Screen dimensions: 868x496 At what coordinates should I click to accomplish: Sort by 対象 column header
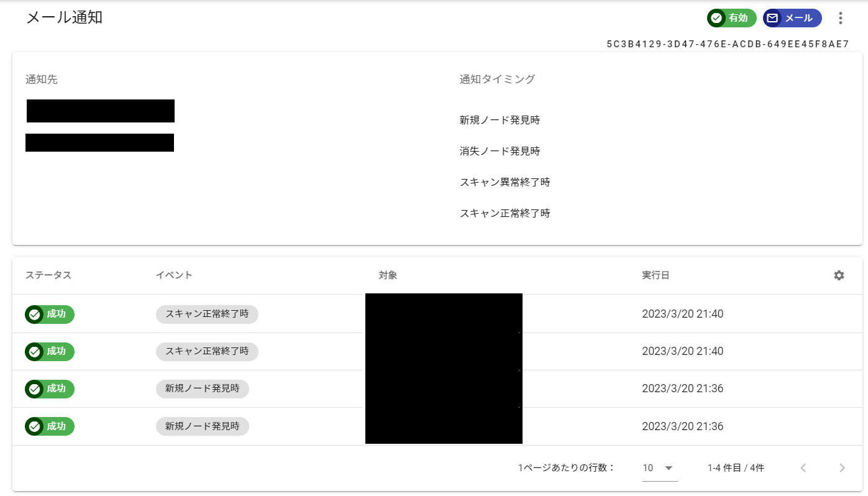[x=388, y=275]
